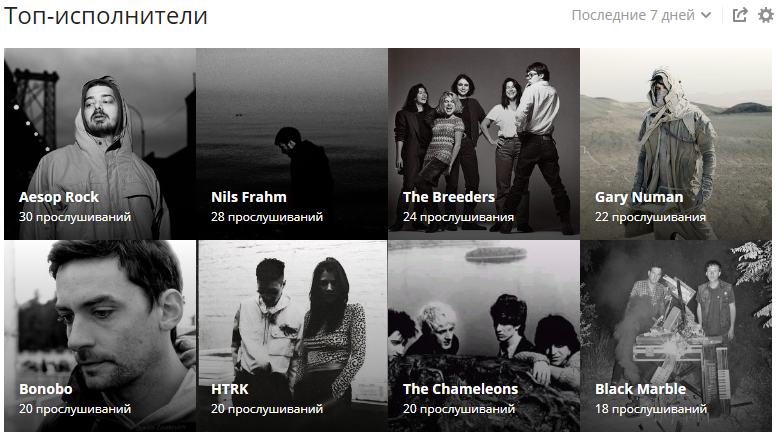Click the Gary Numan name link

(639, 197)
